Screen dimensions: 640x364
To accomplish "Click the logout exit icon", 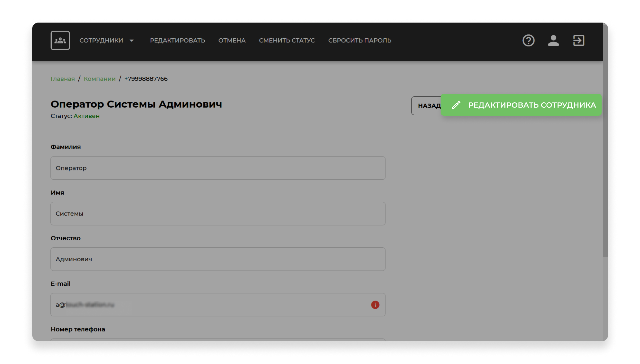I will [578, 41].
